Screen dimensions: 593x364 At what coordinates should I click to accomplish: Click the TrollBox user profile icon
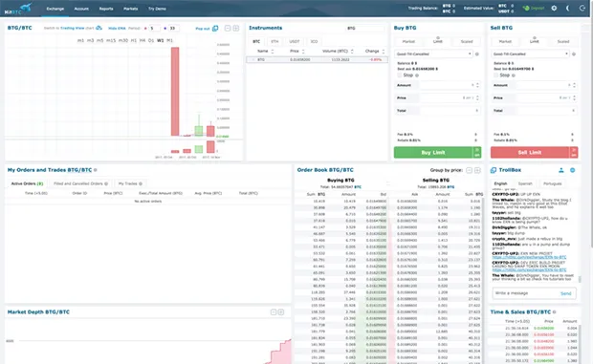pyautogui.click(x=561, y=170)
